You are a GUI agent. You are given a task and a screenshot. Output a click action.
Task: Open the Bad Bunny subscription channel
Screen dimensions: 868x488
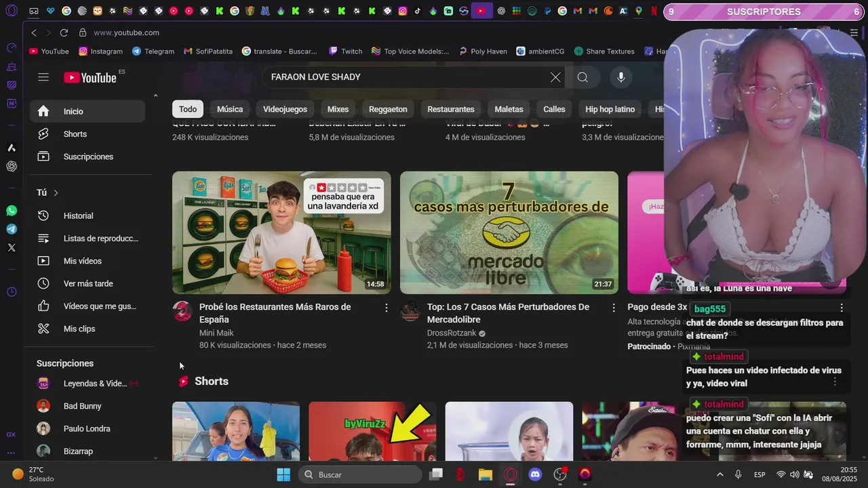point(87,406)
